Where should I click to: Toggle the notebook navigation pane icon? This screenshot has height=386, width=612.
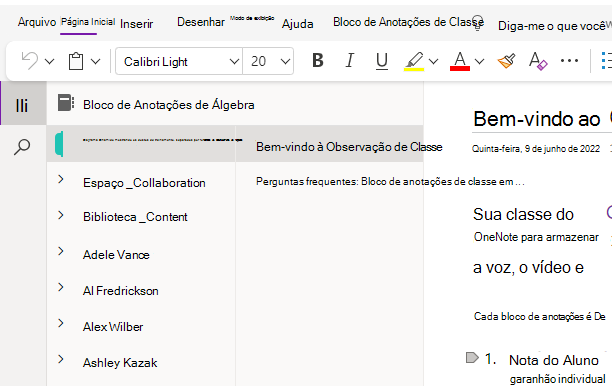coord(22,105)
